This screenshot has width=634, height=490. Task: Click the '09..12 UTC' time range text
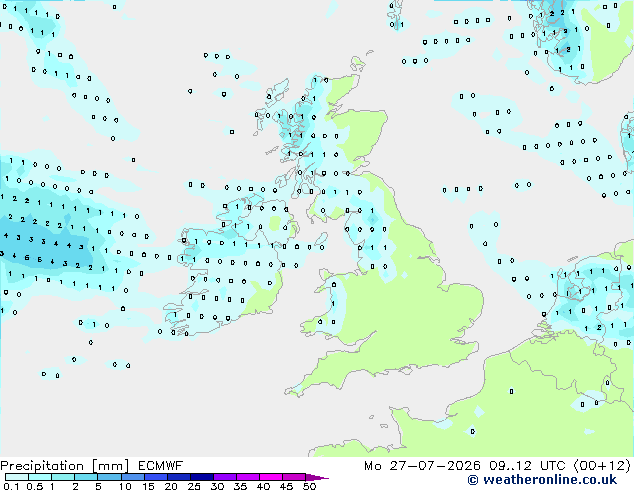coord(527,466)
